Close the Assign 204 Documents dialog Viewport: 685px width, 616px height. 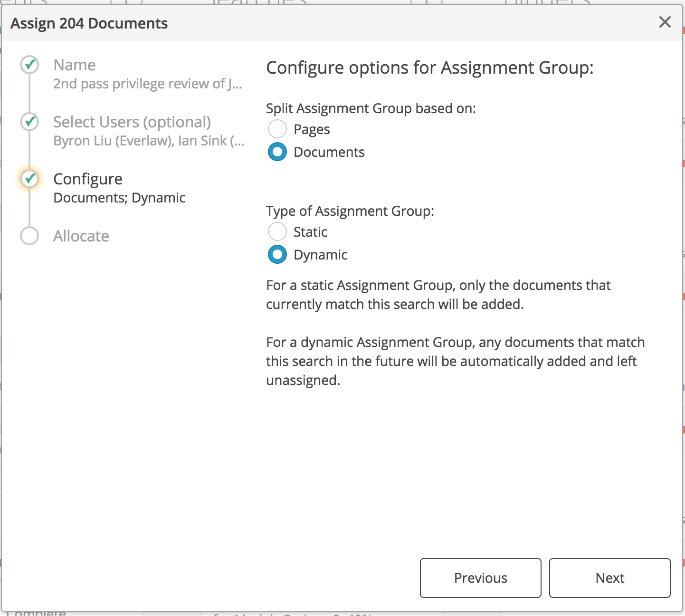pyautogui.click(x=664, y=22)
